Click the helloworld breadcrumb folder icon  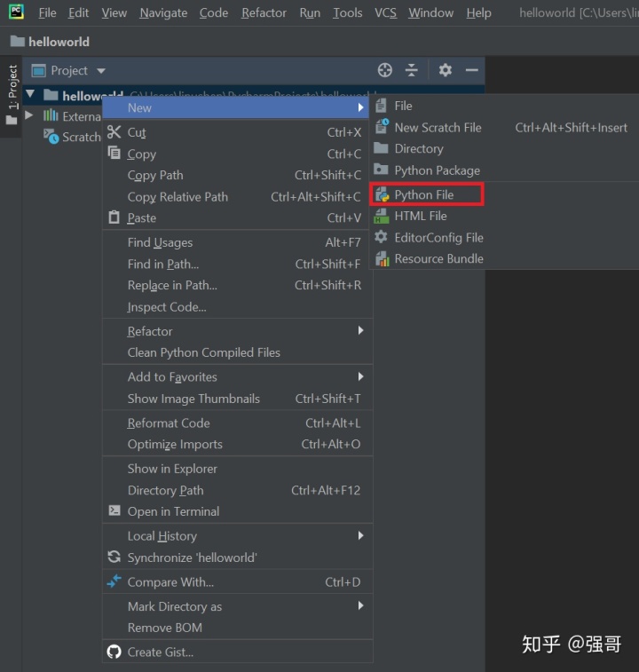tap(17, 41)
